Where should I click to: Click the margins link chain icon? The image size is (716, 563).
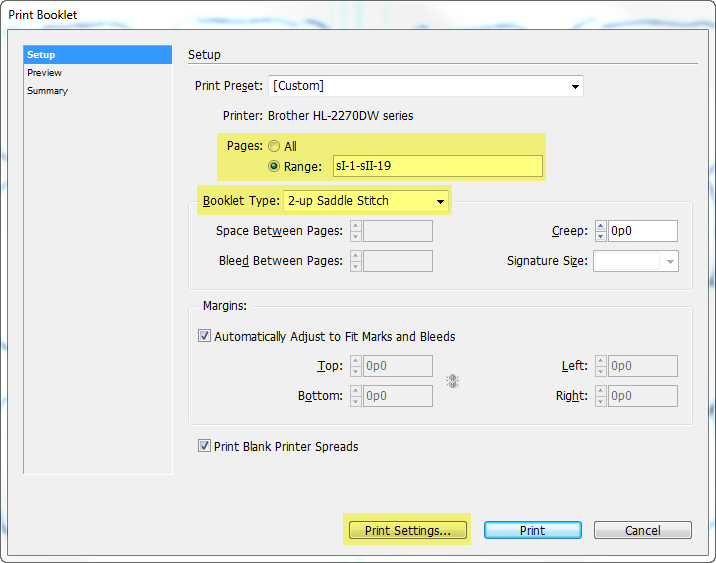point(453,381)
